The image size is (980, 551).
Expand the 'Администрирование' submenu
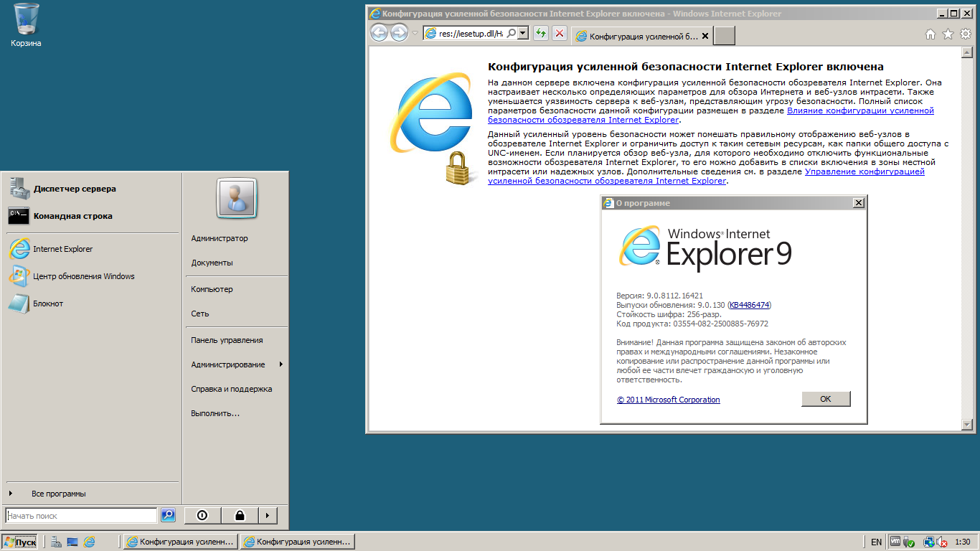[236, 364]
